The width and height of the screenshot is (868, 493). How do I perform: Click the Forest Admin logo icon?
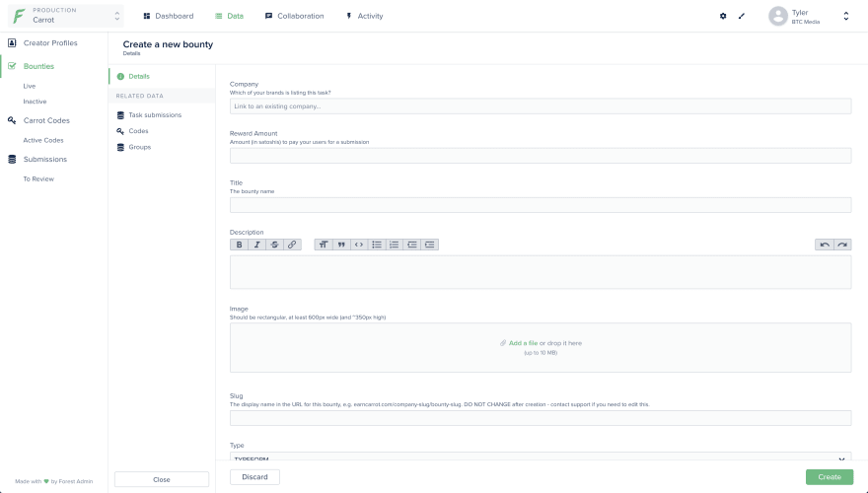tap(20, 16)
